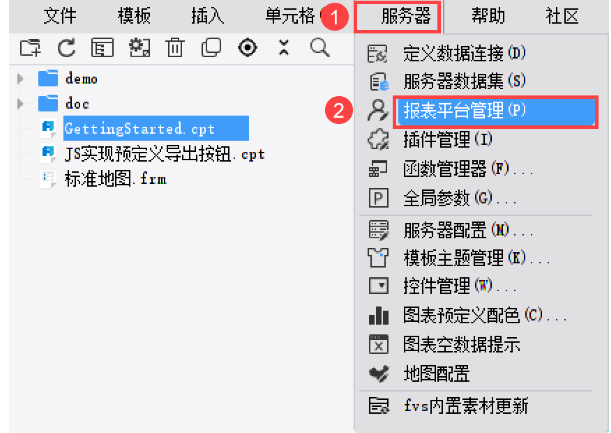The height and width of the screenshot is (433, 611).
Task: Select the 标准地图.frm file
Action: tap(116, 179)
